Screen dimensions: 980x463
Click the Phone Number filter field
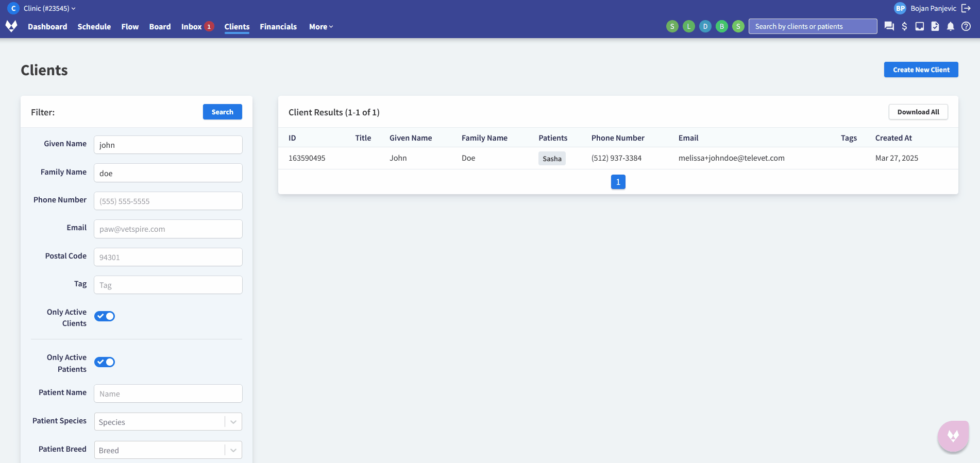(168, 201)
